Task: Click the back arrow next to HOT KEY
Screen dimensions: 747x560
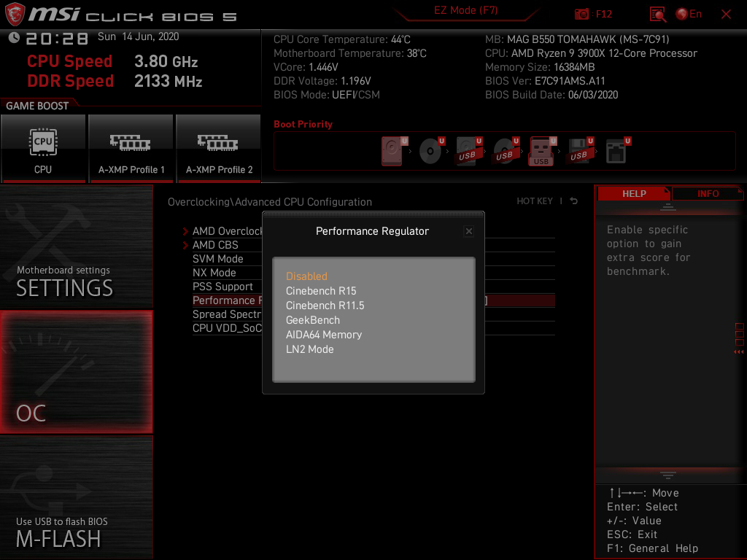Action: pos(573,201)
